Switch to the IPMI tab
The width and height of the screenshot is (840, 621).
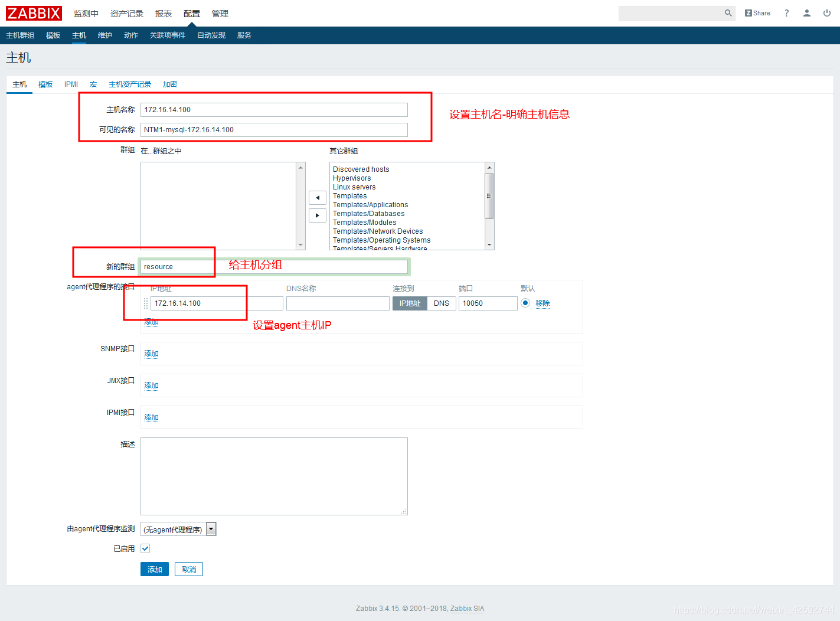[71, 84]
